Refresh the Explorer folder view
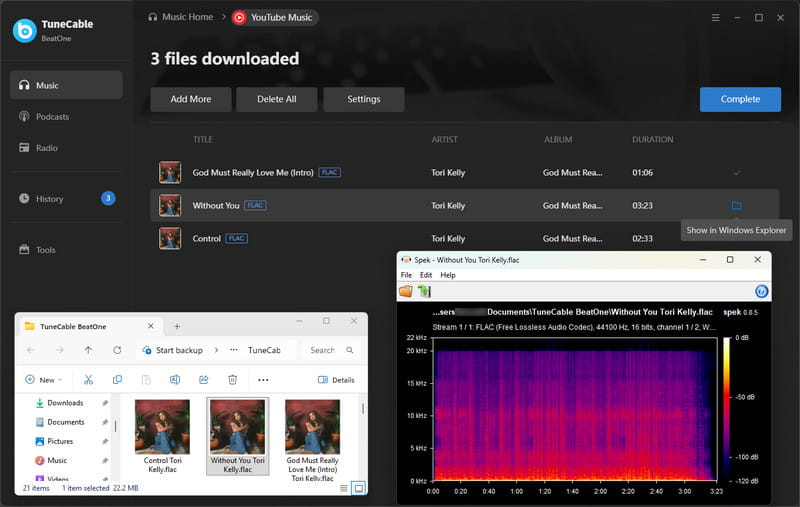Image resolution: width=800 pixels, height=507 pixels. click(x=117, y=350)
